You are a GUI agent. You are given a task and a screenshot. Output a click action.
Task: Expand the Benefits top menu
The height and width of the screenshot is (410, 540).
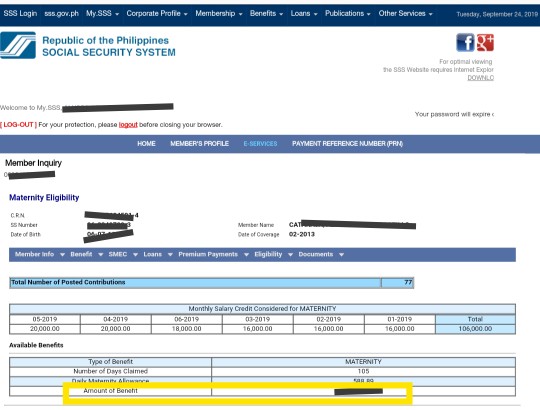(x=266, y=13)
